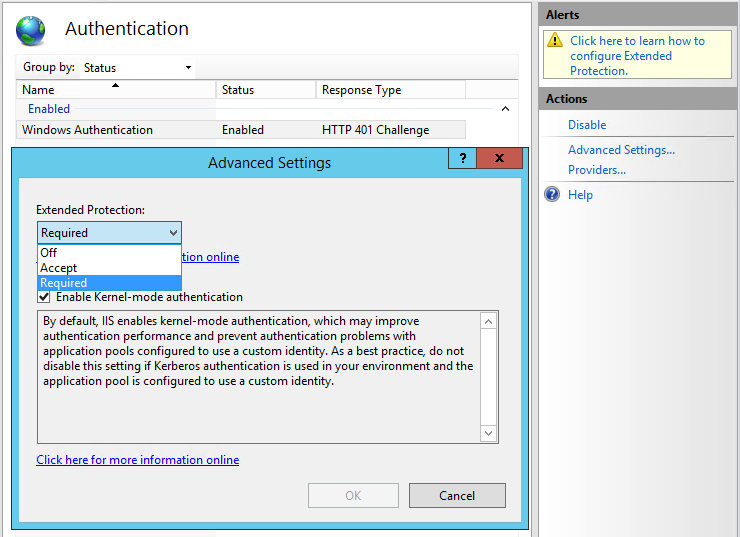Open the Group by Status dropdown
740x537 pixels.
point(138,68)
